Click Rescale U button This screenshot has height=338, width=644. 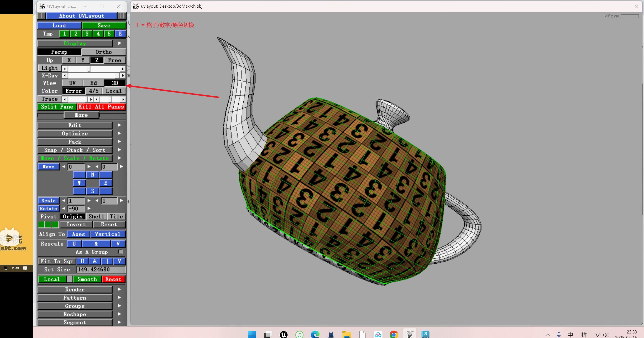click(74, 244)
